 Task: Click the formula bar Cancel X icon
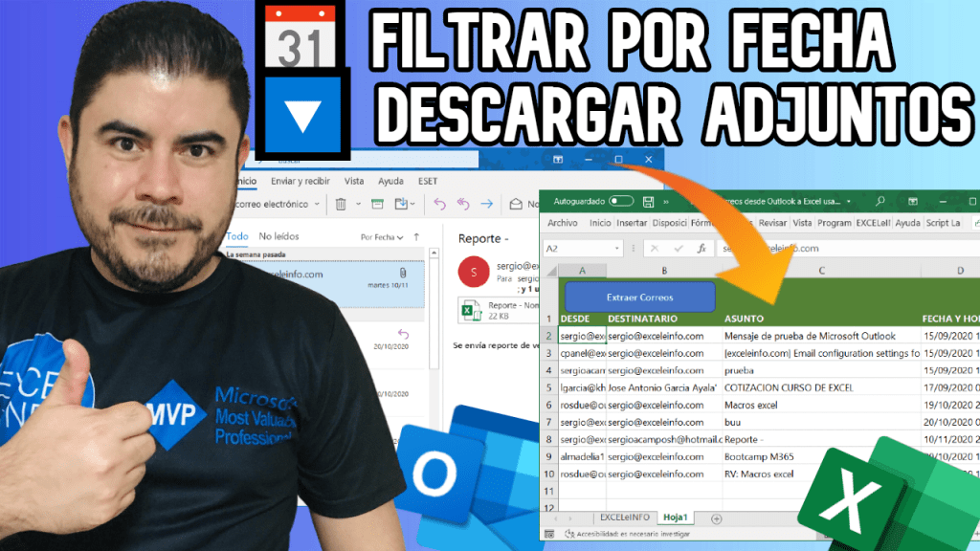coord(655,249)
